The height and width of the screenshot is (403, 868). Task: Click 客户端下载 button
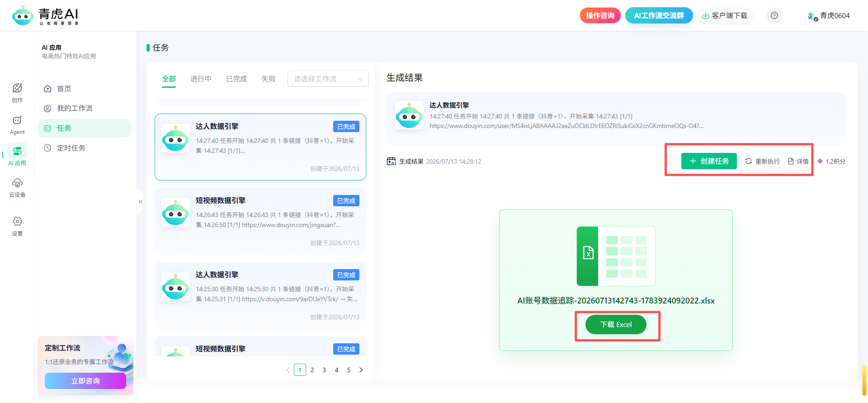[x=725, y=15]
